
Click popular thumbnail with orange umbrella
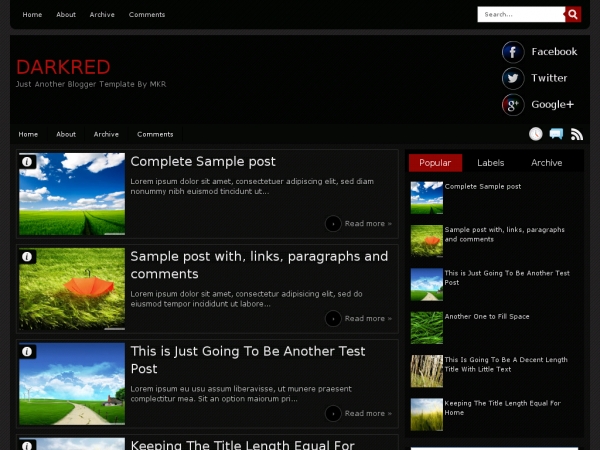(427, 241)
